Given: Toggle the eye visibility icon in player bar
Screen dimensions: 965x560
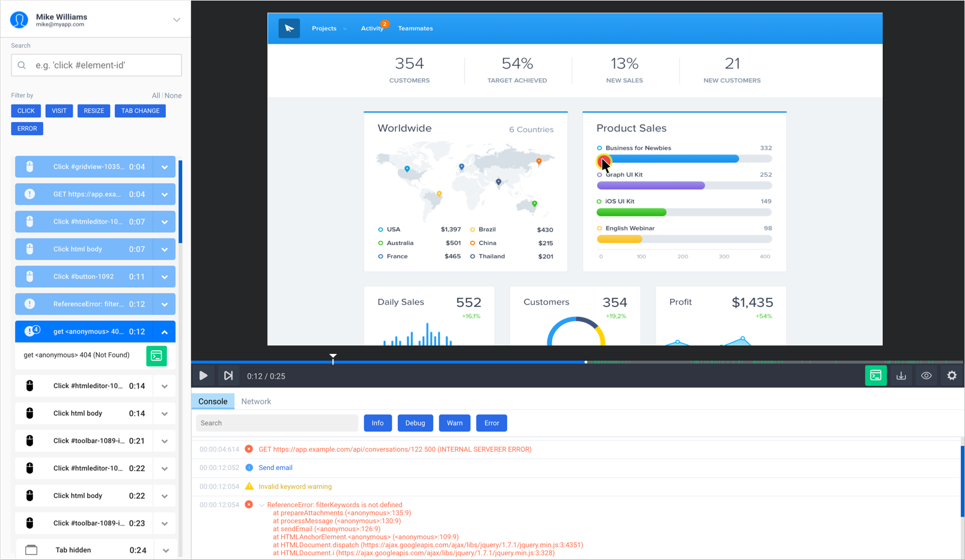Looking at the screenshot, I should (x=927, y=376).
